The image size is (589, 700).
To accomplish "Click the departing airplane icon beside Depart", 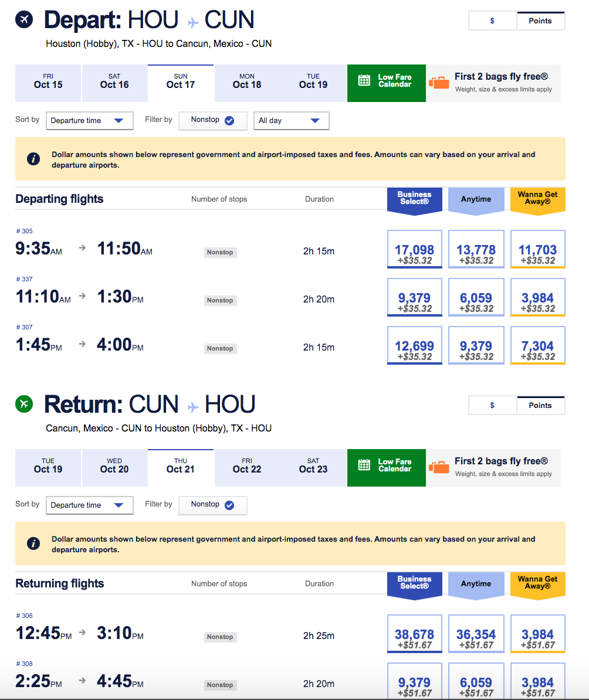I will (x=25, y=19).
